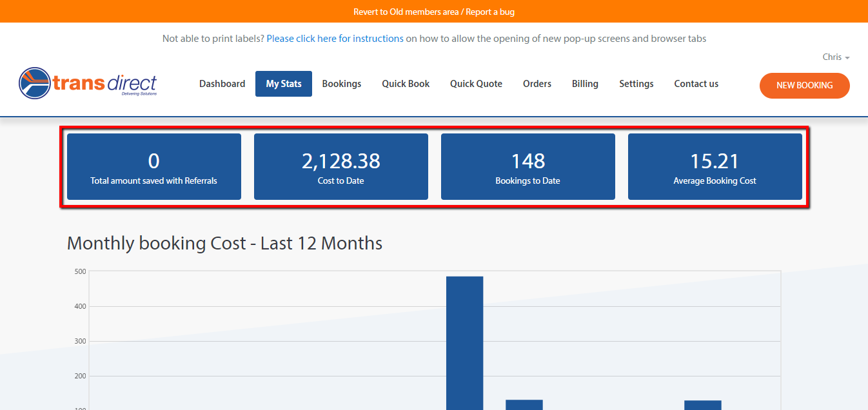Open the Chris account dropdown
The image size is (868, 410).
(x=836, y=57)
